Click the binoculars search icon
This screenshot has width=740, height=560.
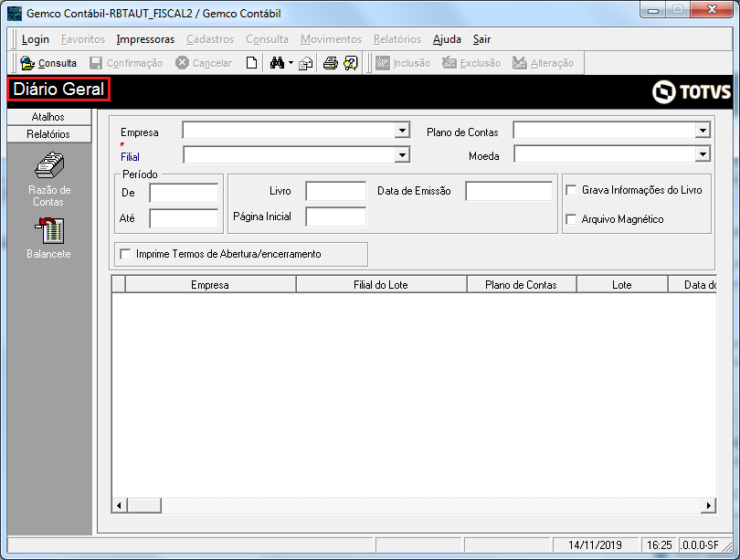[277, 63]
